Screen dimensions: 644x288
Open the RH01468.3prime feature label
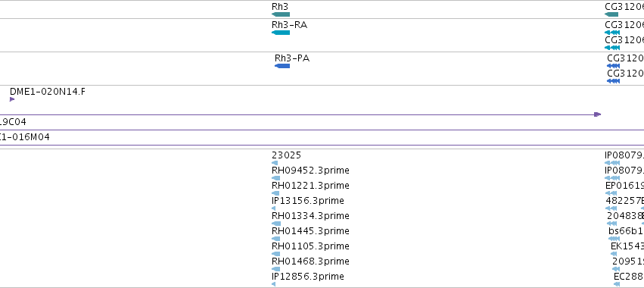[x=310, y=261]
